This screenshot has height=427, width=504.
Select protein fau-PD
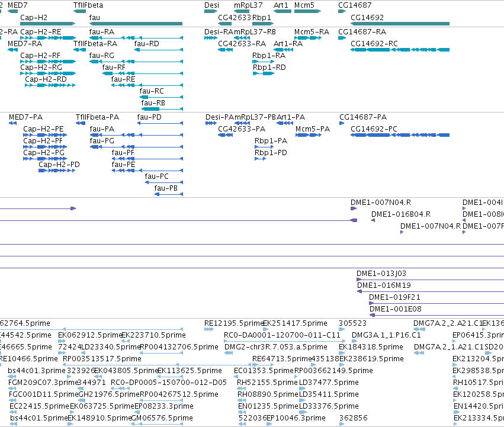click(x=149, y=117)
